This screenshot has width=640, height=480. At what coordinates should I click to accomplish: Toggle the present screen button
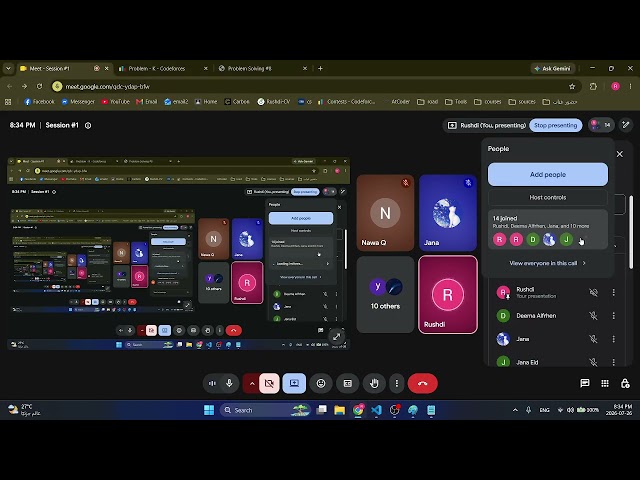pyautogui.click(x=294, y=383)
